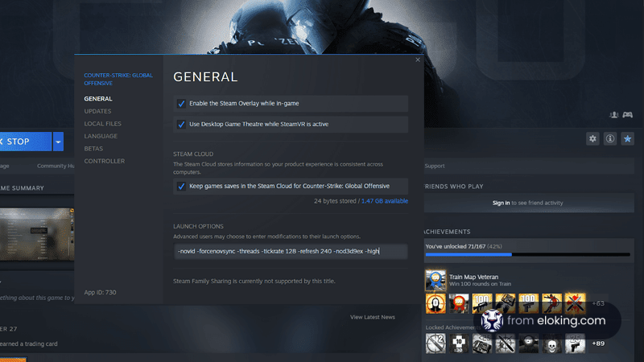Toggle Keep games saves in Steam Cloud
Viewport: 644px width, 362px height.
click(x=181, y=186)
